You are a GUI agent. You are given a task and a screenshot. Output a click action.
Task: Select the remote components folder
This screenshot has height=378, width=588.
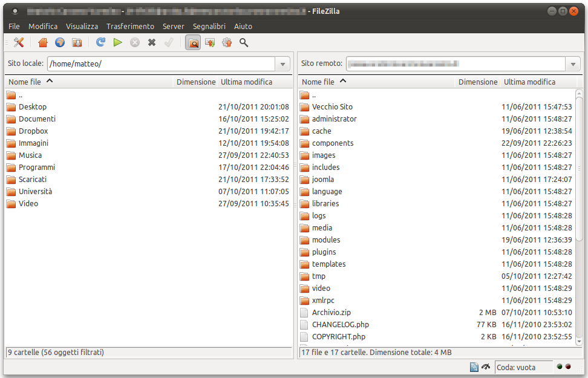click(437, 143)
